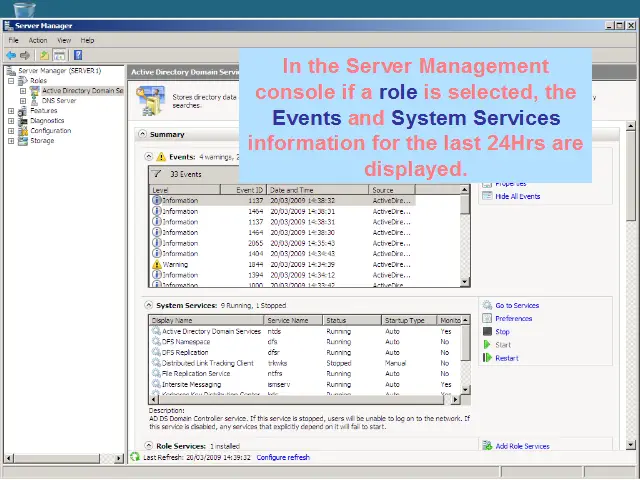This screenshot has width=640, height=480.
Task: Sort services by Startup Type column header
Action: [x=409, y=320]
